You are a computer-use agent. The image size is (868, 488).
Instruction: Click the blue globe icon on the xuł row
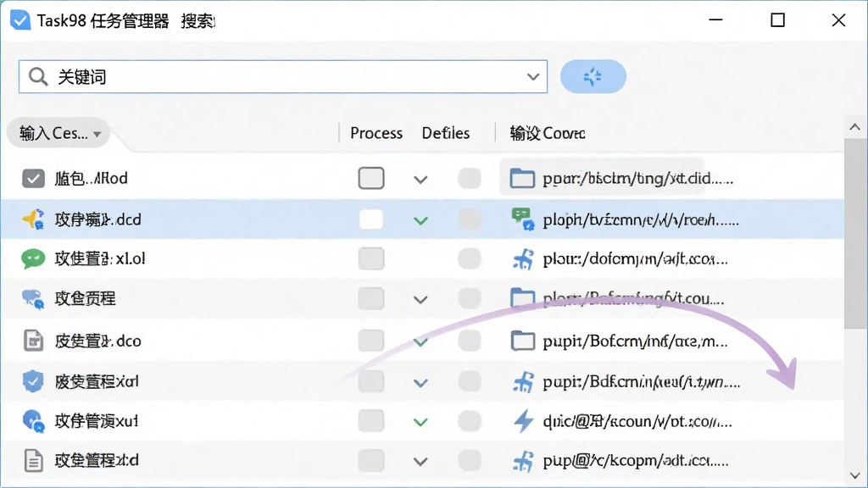click(33, 421)
